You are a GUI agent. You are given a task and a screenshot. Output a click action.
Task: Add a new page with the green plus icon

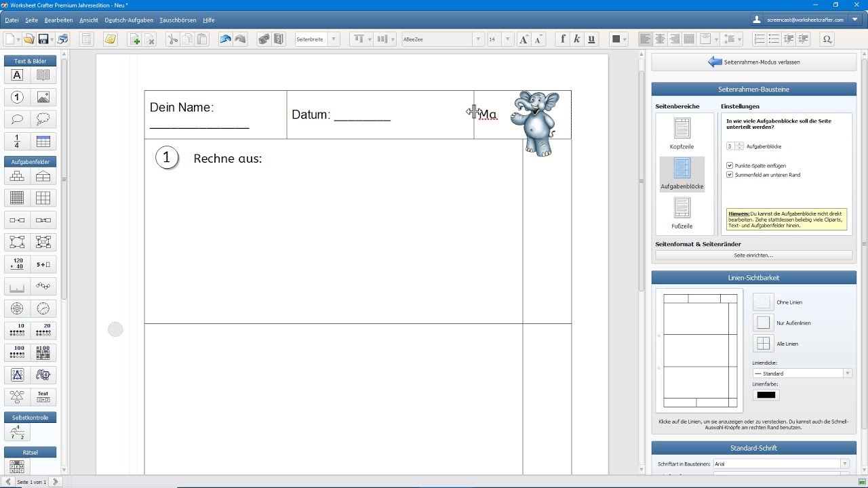(135, 39)
